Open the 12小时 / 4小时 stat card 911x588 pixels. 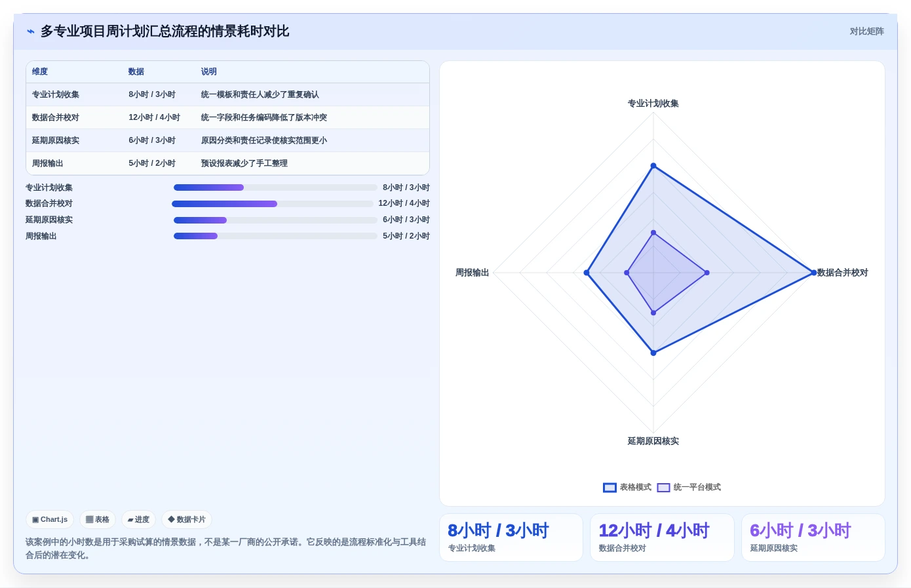pos(662,538)
